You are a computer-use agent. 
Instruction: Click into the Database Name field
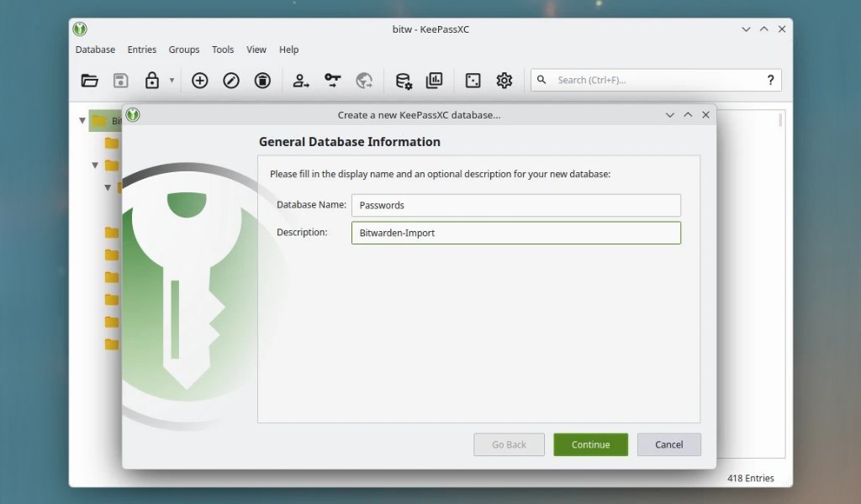tap(516, 205)
